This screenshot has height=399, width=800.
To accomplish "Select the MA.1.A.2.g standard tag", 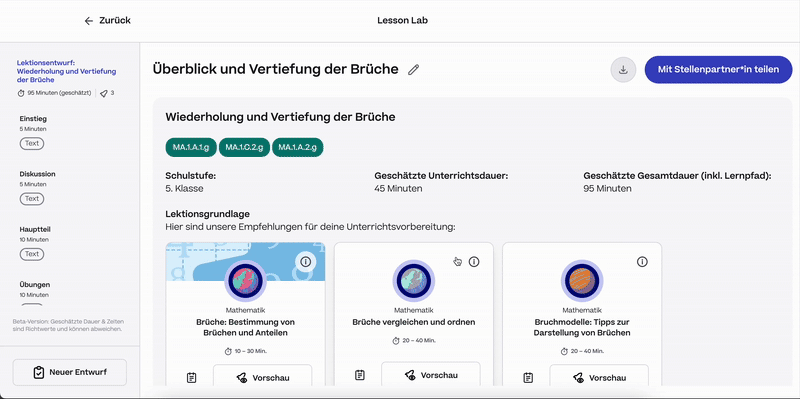I will pyautogui.click(x=297, y=147).
